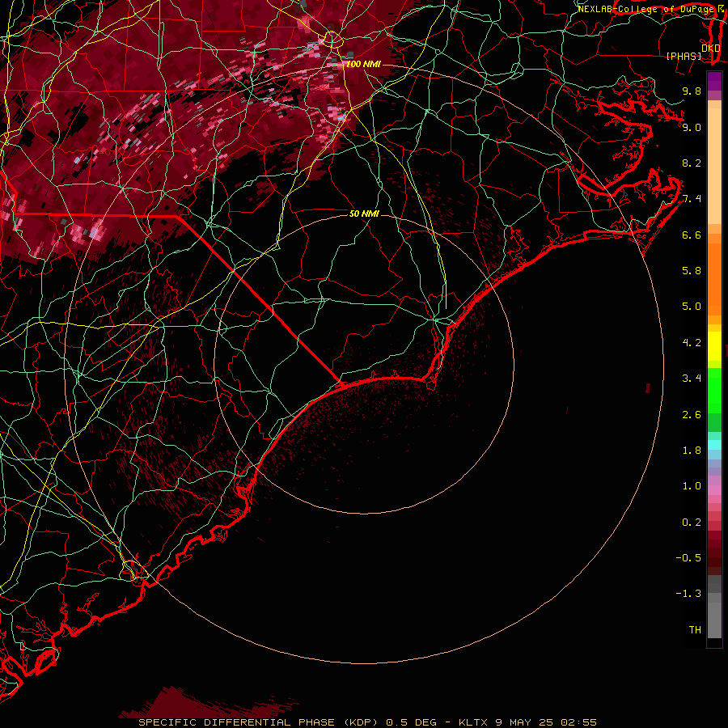This screenshot has width=728, height=728.
Task: Click the -0.5 value on color scale
Action: pyautogui.click(x=689, y=558)
